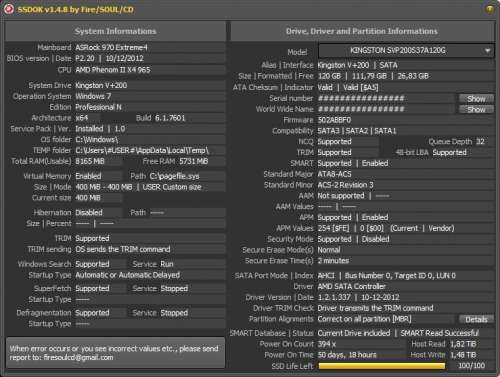Click the Power On Time 50 days value
500x377 pixels.
[x=347, y=355]
